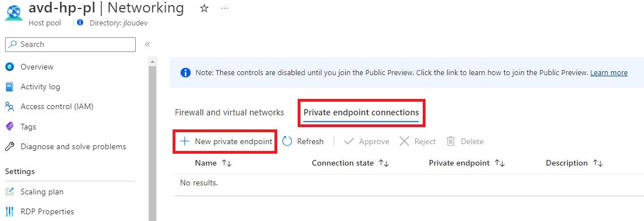644x221 pixels.
Task: Sort by Description column
Action: [x=574, y=163]
